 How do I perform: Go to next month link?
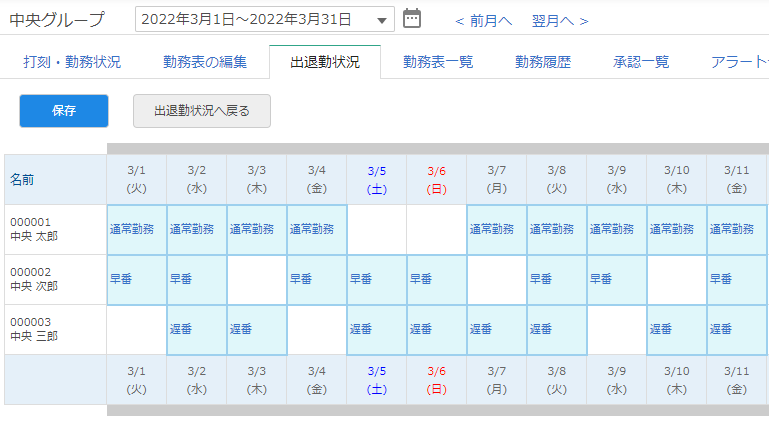tap(560, 21)
